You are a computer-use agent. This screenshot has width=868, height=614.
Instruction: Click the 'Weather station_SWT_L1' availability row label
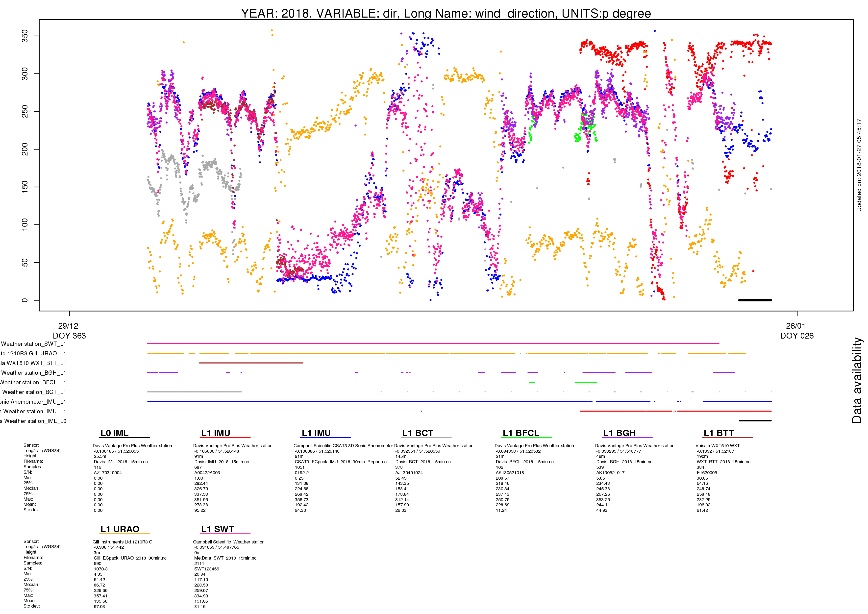pyautogui.click(x=33, y=344)
